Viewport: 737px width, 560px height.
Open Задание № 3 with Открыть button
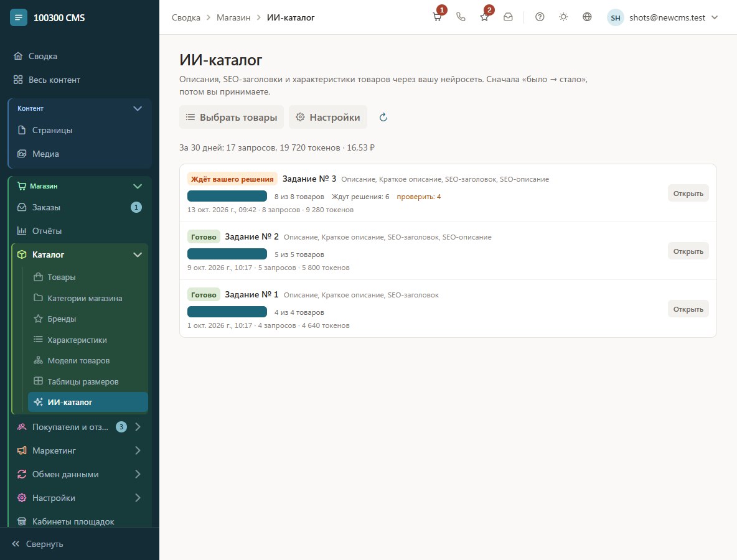(688, 194)
